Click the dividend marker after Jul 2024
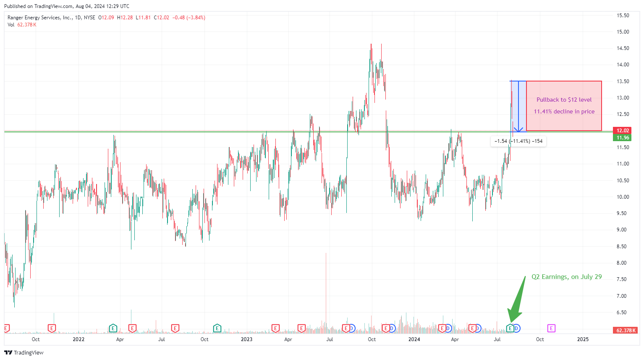644x360 pixels. (517, 328)
